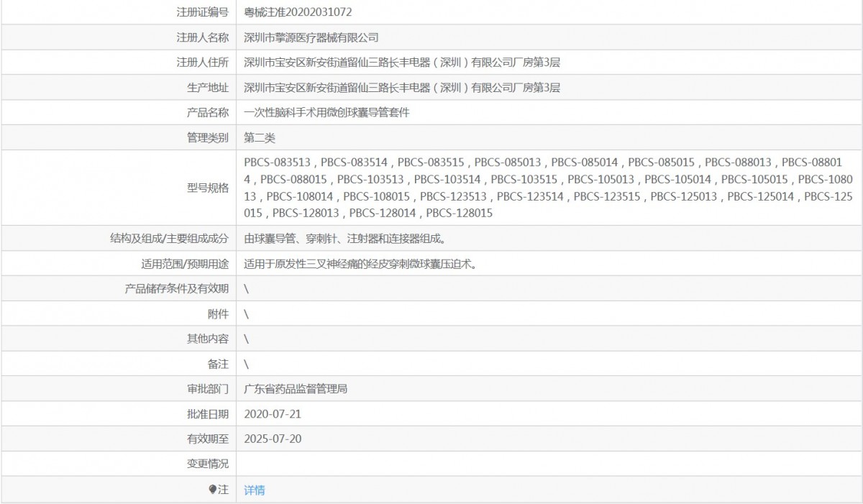
Task: Select the 批准日期 label
Action: coord(208,414)
